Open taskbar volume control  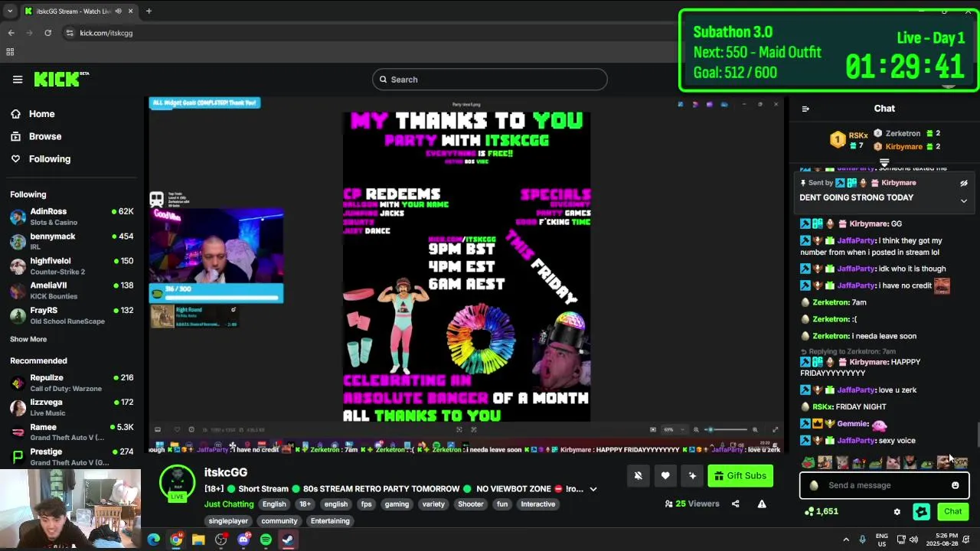913,540
